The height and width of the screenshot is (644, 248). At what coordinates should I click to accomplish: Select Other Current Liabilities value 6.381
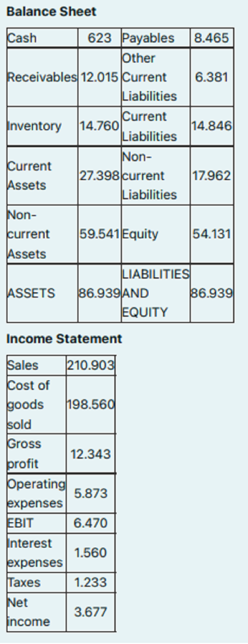(212, 77)
